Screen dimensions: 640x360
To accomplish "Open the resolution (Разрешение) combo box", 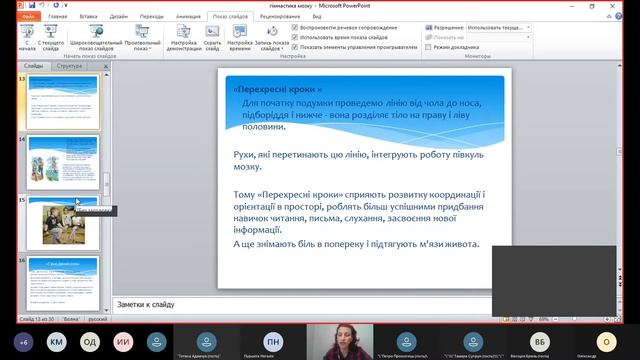I will click(x=498, y=27).
